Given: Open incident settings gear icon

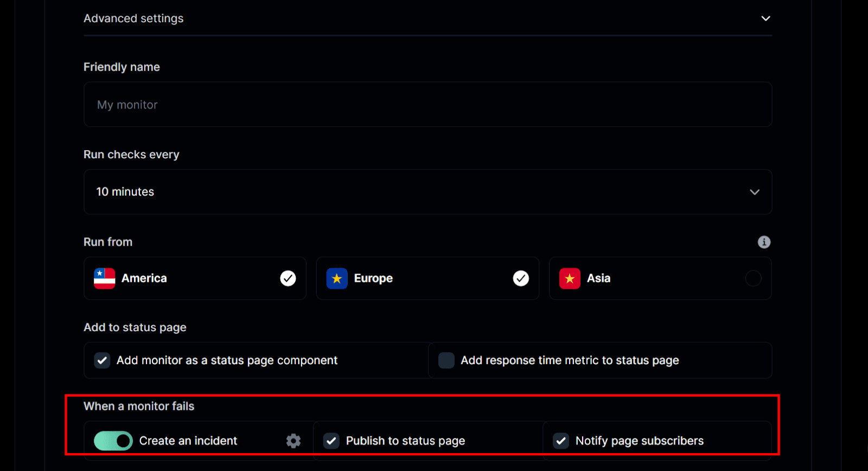Looking at the screenshot, I should click(x=293, y=441).
